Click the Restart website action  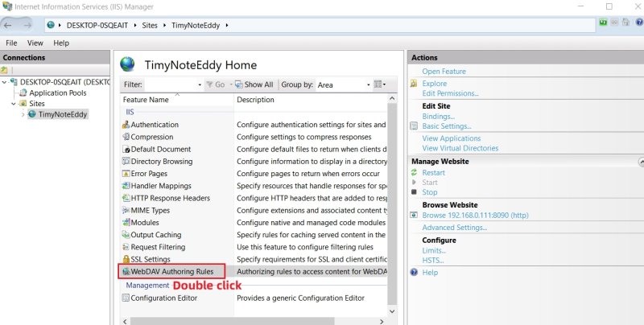point(433,173)
